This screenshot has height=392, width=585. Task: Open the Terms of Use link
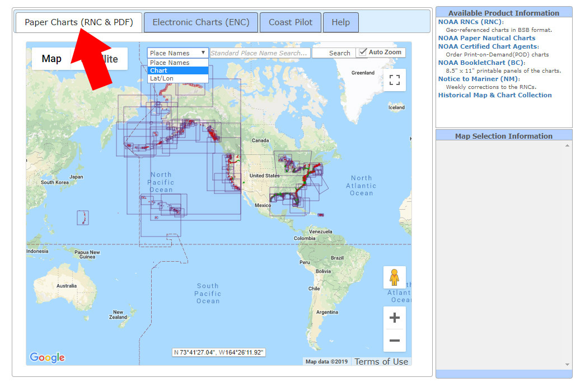coord(381,361)
